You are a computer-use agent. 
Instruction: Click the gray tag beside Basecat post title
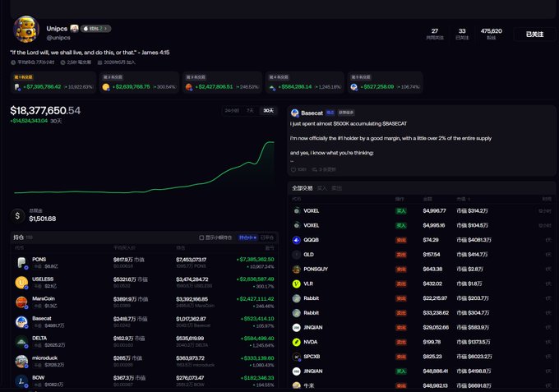click(346, 113)
